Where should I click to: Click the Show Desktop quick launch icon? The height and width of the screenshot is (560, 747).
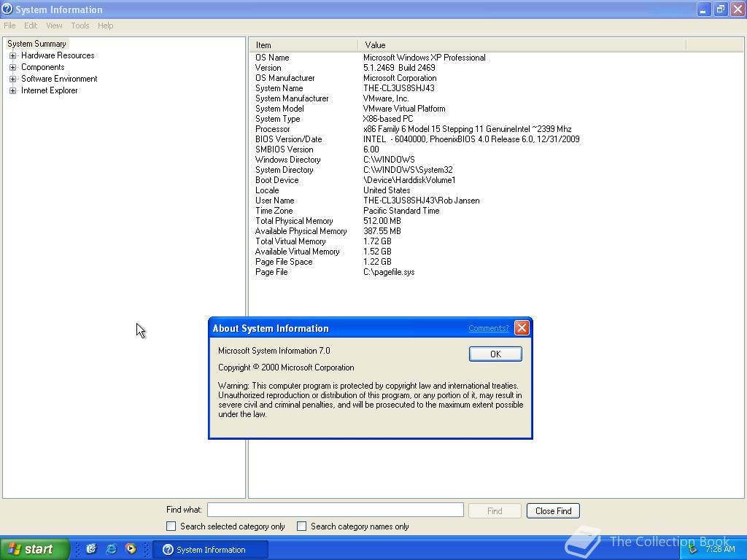pyautogui.click(x=91, y=549)
